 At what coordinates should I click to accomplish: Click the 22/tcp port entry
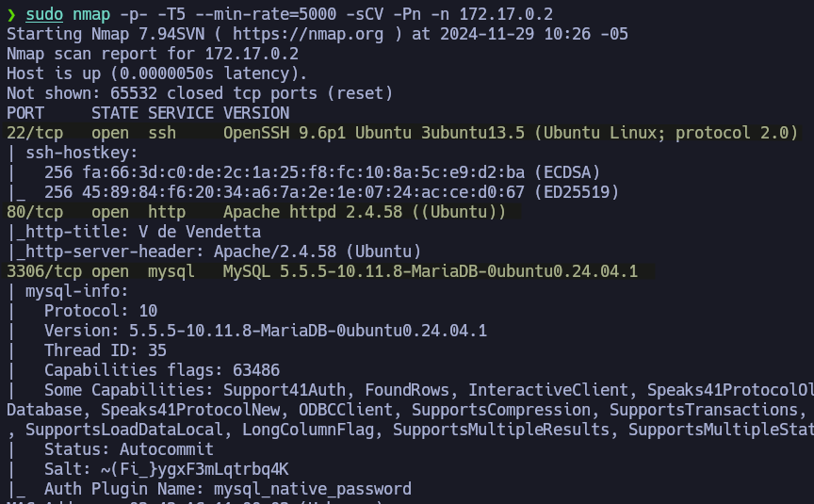point(30,133)
